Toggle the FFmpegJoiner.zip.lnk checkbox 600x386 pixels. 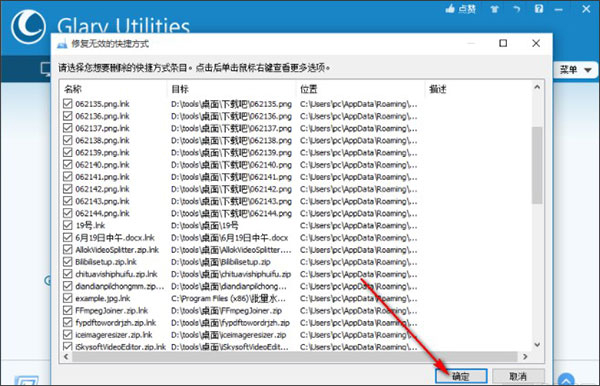[68, 310]
